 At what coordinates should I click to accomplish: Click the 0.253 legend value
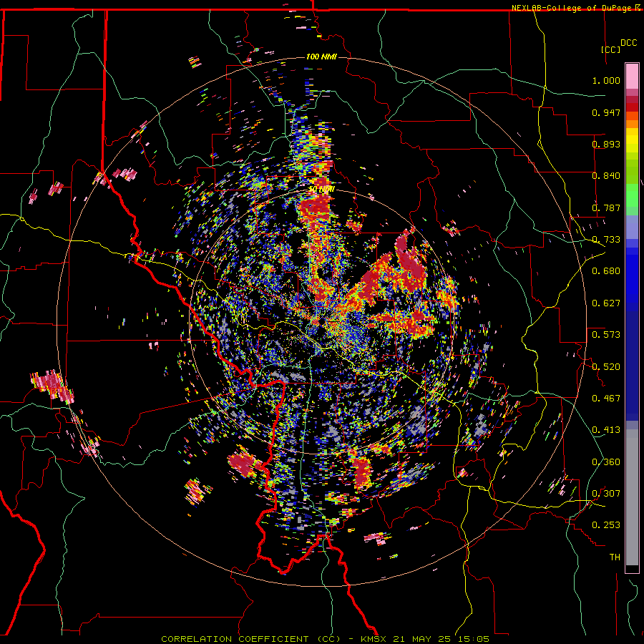(606, 525)
